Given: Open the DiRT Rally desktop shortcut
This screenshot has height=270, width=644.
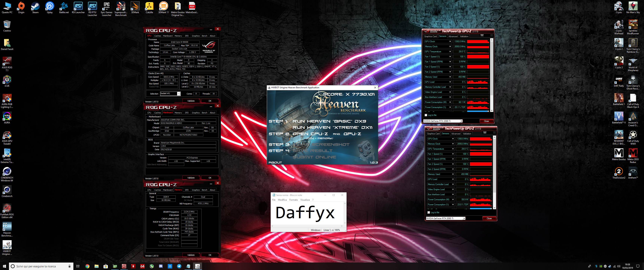Looking at the screenshot, I should click(619, 81).
